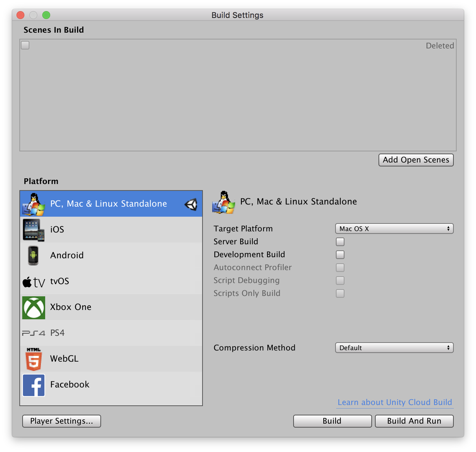Screen dimensions: 476x452
Task: Click the Build And Run button
Action: coord(414,421)
